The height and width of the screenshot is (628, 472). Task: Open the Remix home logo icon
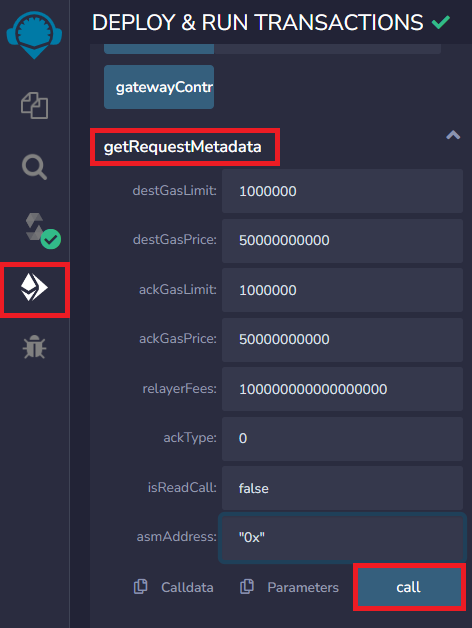34,35
